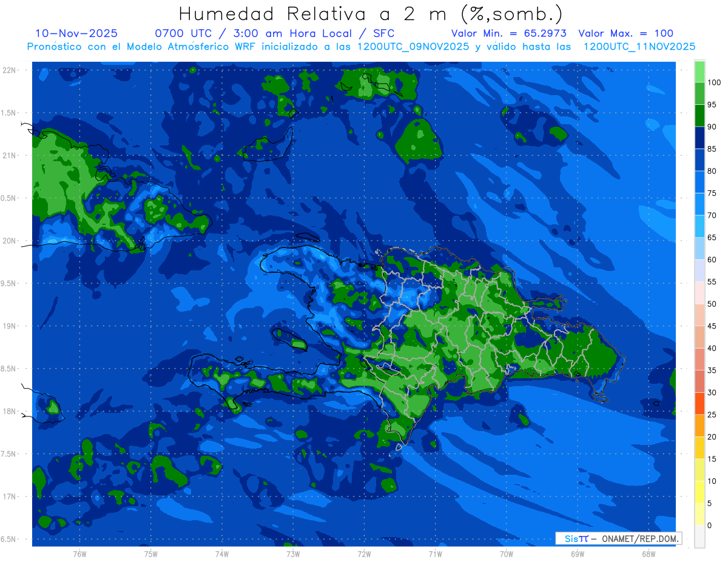
Task: Click the latitude axis label "20N"
Action: [8, 241]
